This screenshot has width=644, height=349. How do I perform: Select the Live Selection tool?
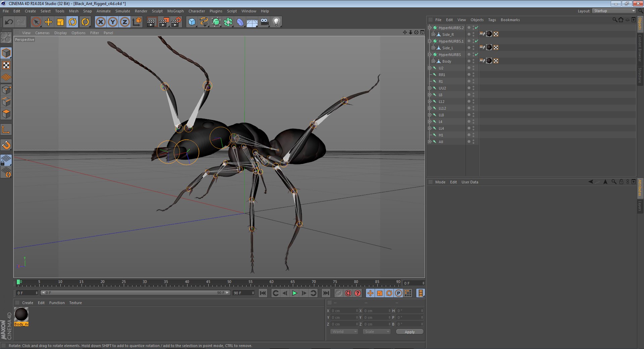[36, 22]
